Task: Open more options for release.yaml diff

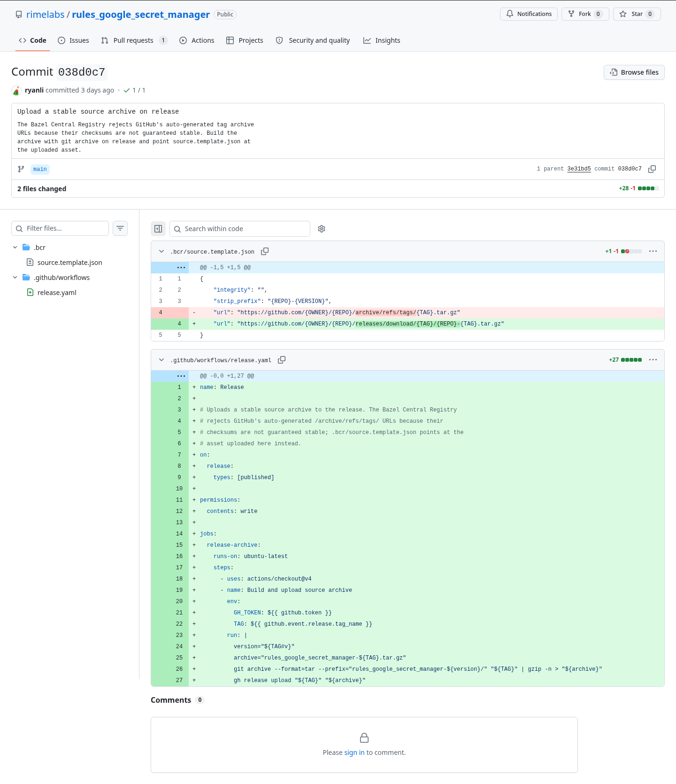Action: tap(653, 360)
